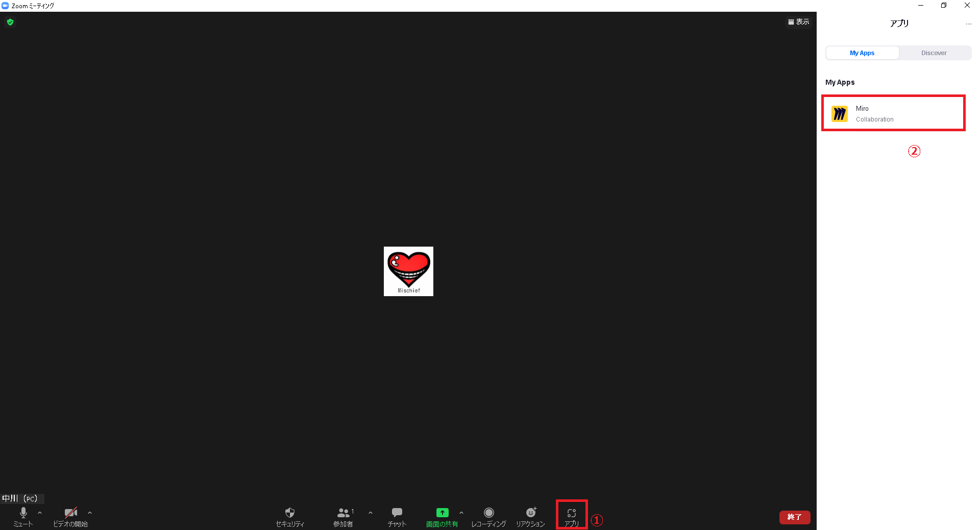Expand video options arrow beside camera
The height and width of the screenshot is (530, 980).
(90, 513)
